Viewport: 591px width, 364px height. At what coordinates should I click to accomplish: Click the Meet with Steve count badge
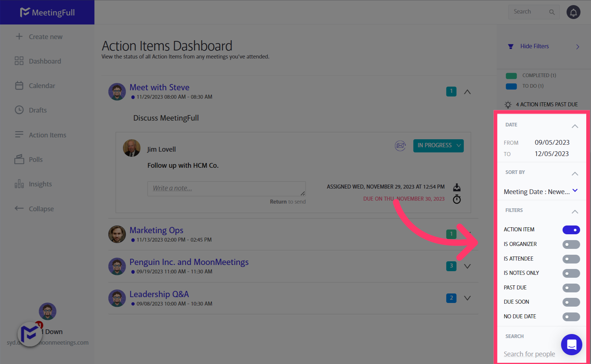[x=451, y=91]
